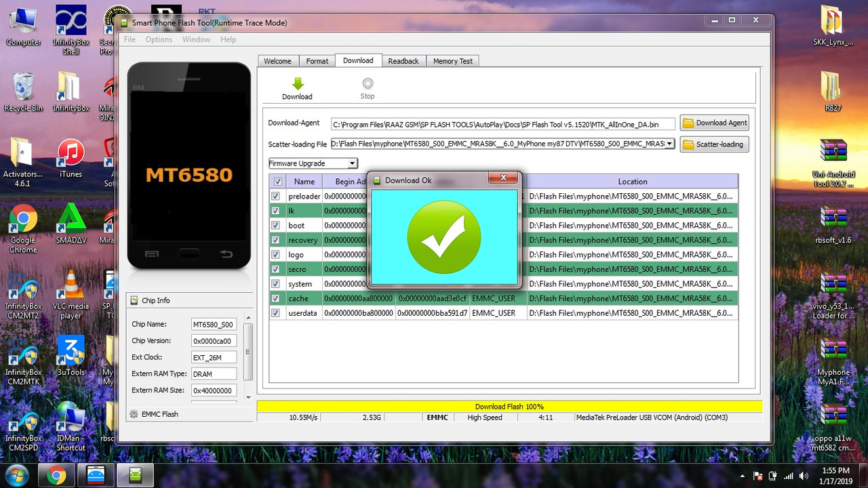Viewport: 868px width, 488px height.
Task: Open the InfinityBox CM2MT2 shortcut
Action: pyautogui.click(x=24, y=296)
